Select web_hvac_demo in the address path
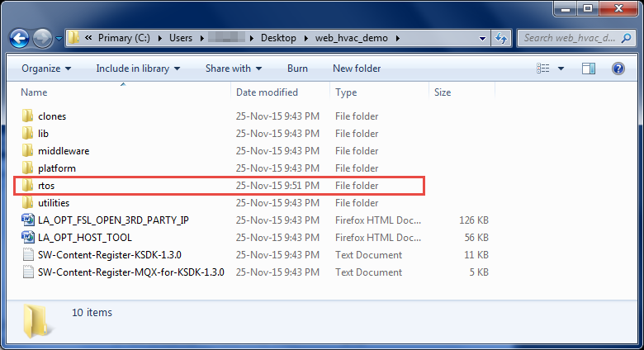Screen dimensions: 644x350 [352, 38]
